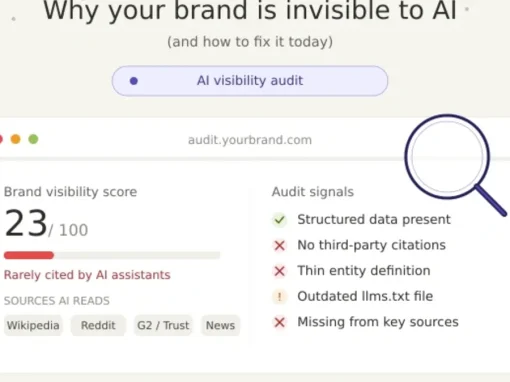Select the Wikipedia source chip
Image resolution: width=510 pixels, height=382 pixels.
33,325
